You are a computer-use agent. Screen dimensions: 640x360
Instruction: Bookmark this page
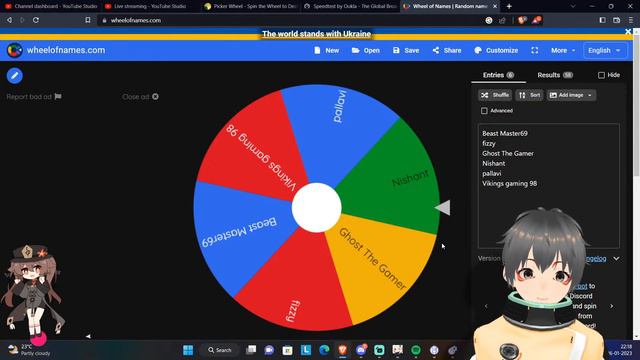(88, 20)
